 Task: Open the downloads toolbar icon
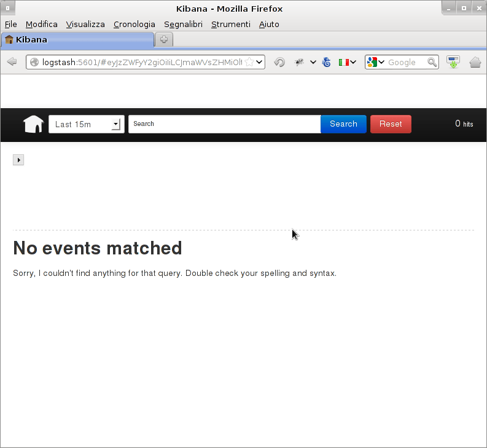point(453,62)
